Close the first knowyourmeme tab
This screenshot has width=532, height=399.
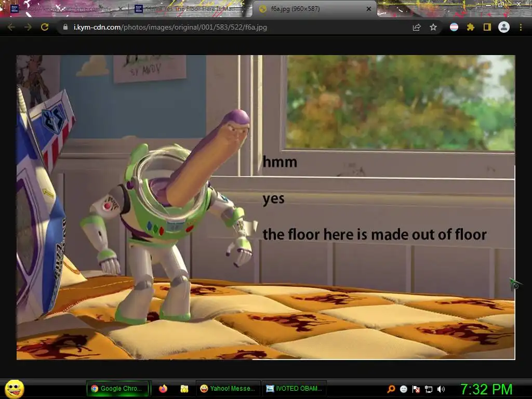pyautogui.click(x=120, y=9)
